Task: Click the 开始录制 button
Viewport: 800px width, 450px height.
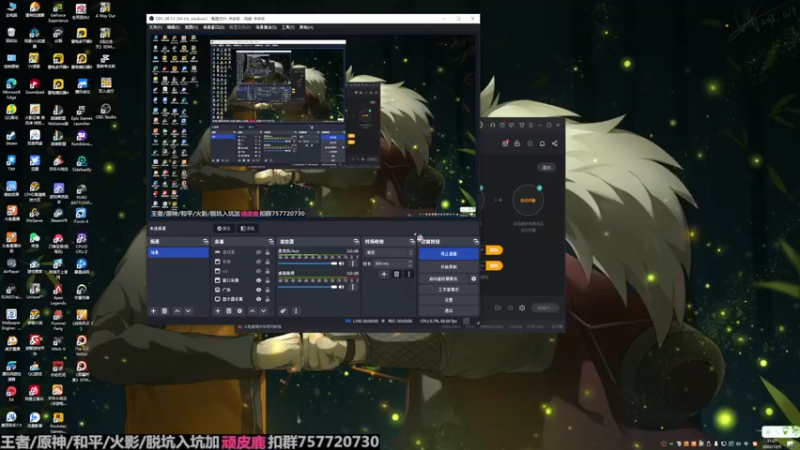Action: [448, 267]
